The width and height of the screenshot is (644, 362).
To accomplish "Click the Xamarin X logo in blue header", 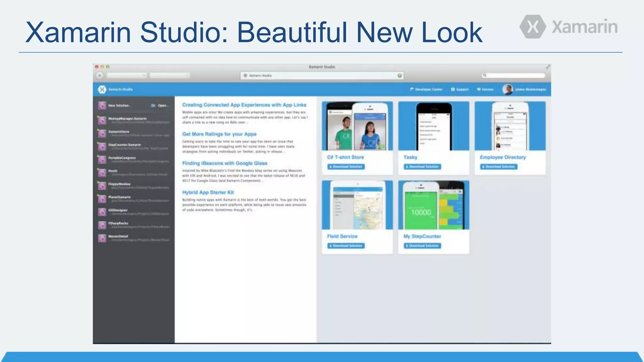I will click(x=102, y=90).
